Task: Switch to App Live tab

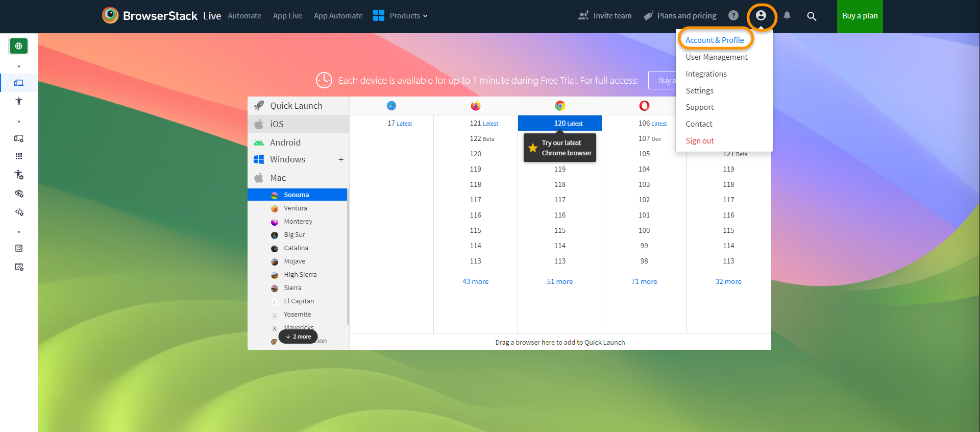Action: pos(287,16)
